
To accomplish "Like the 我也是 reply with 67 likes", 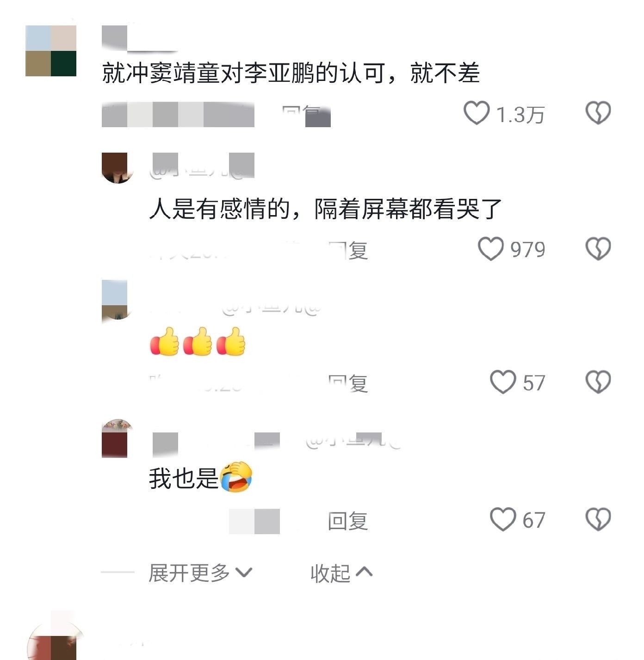I will (x=503, y=519).
